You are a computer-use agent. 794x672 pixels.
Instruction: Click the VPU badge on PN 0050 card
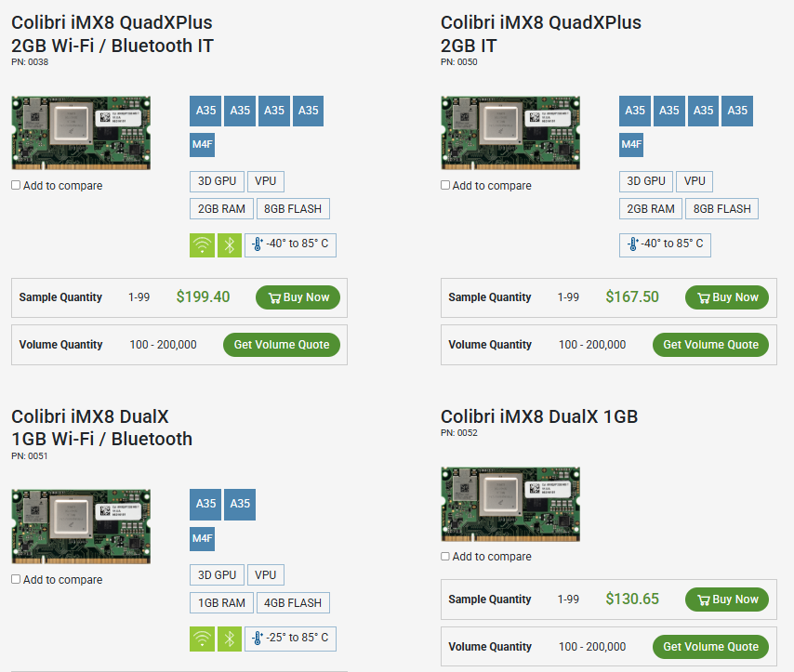click(x=695, y=181)
